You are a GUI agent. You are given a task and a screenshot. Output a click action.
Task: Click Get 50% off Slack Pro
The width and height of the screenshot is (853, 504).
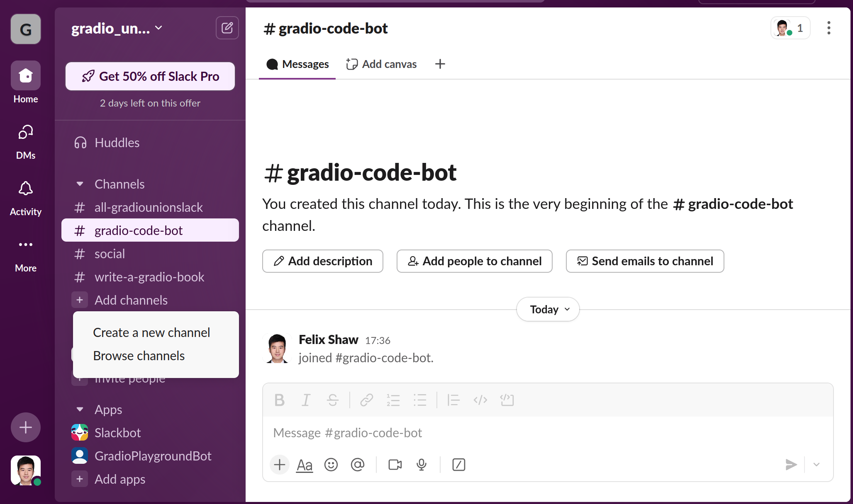(x=150, y=76)
